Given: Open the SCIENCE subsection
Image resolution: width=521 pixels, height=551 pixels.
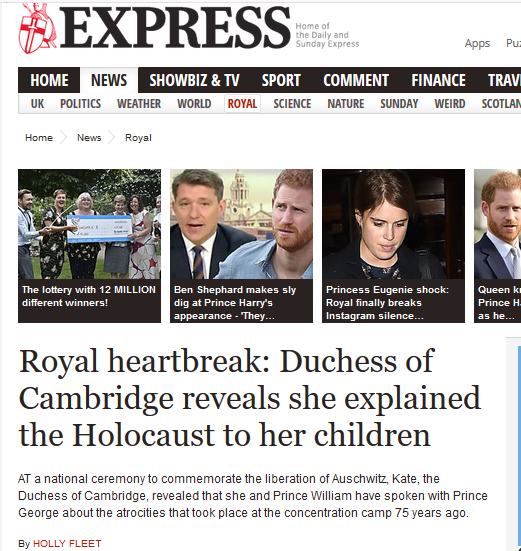Looking at the screenshot, I should (292, 104).
